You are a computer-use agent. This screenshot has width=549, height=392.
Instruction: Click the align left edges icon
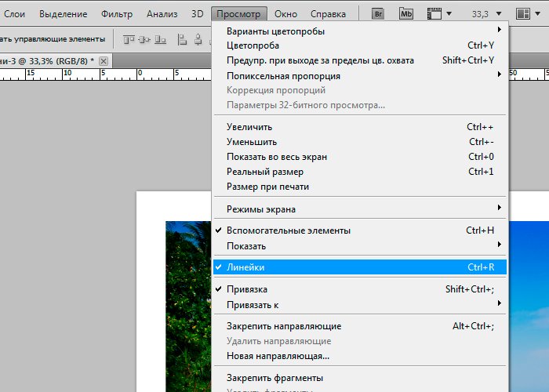coord(182,39)
